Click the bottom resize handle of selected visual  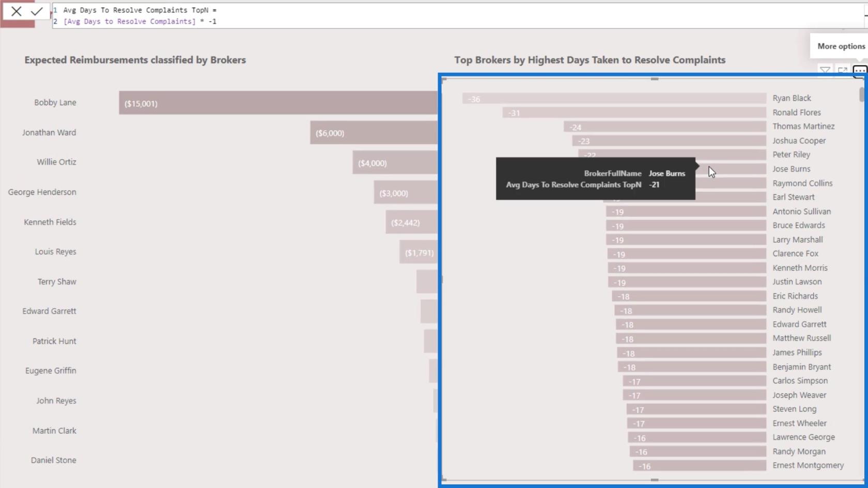click(655, 480)
